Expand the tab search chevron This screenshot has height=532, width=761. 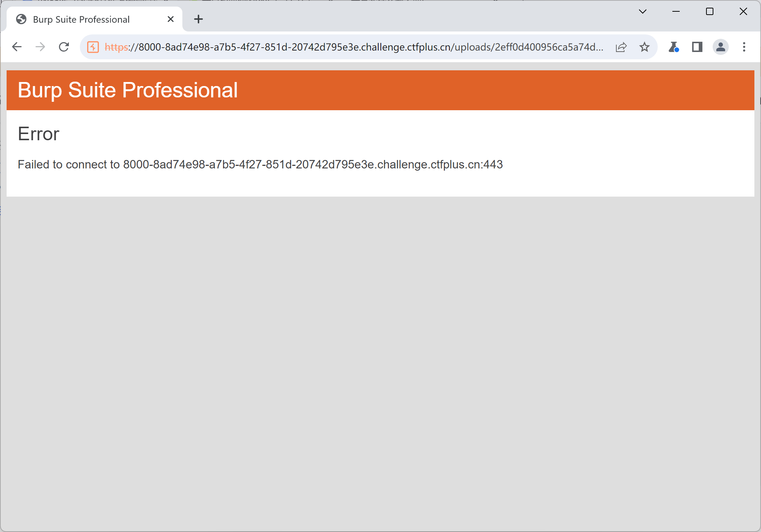pos(642,12)
